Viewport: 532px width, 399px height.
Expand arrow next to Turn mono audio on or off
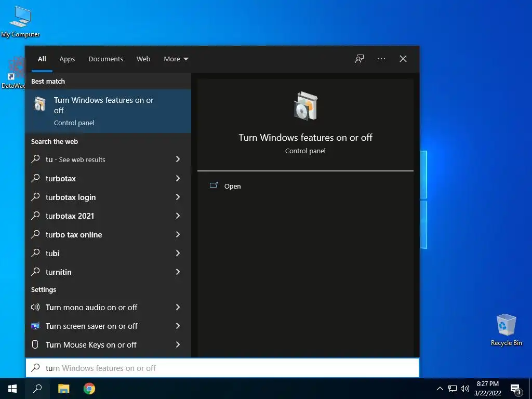coord(178,307)
